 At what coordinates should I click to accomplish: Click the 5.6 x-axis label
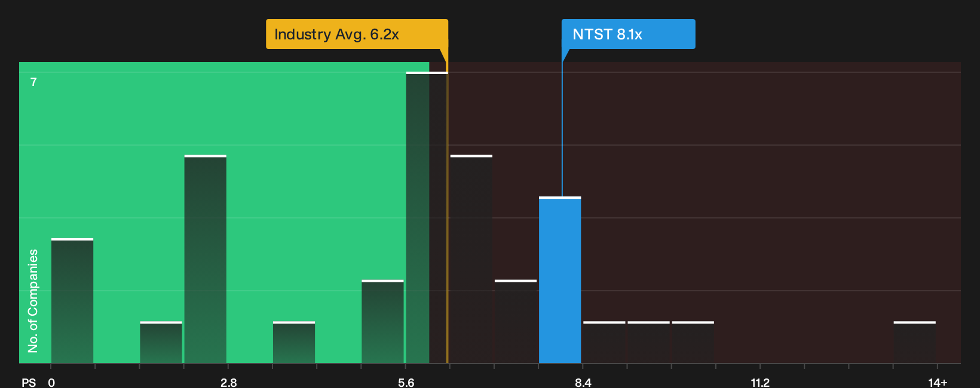406,383
